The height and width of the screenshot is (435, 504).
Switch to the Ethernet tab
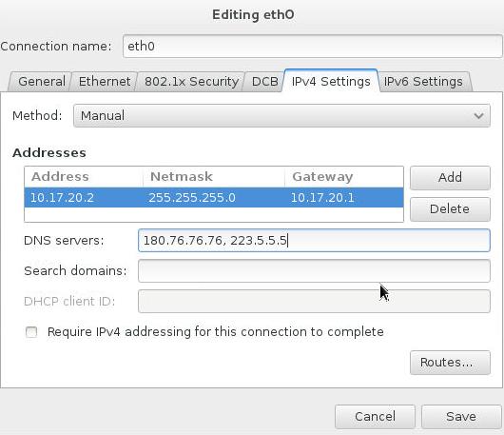coord(105,82)
